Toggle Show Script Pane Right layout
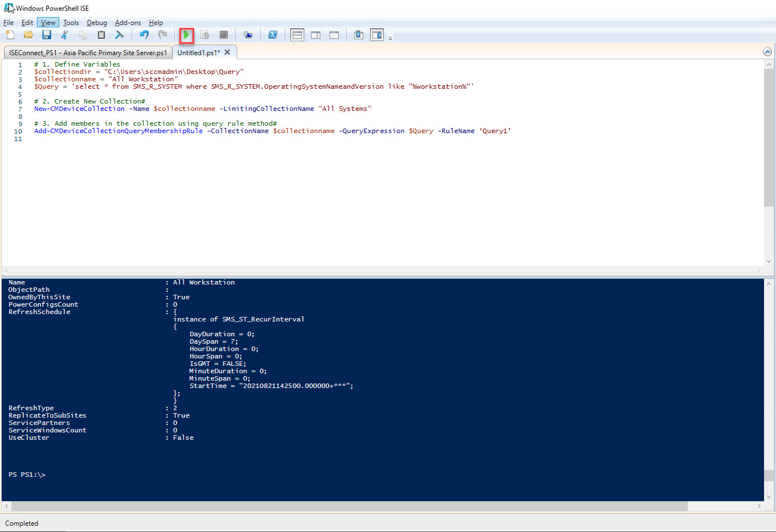776x532 pixels. click(x=315, y=35)
